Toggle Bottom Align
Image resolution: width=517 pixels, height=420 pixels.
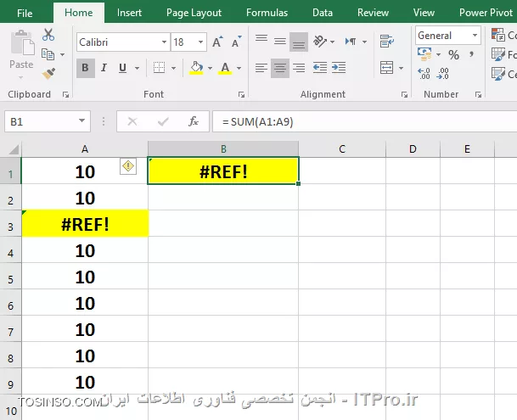click(x=299, y=42)
